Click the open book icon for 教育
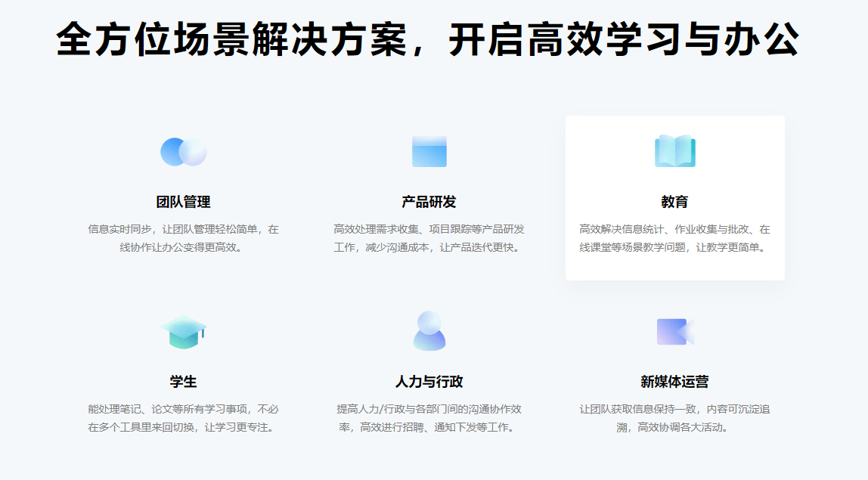 pos(674,151)
